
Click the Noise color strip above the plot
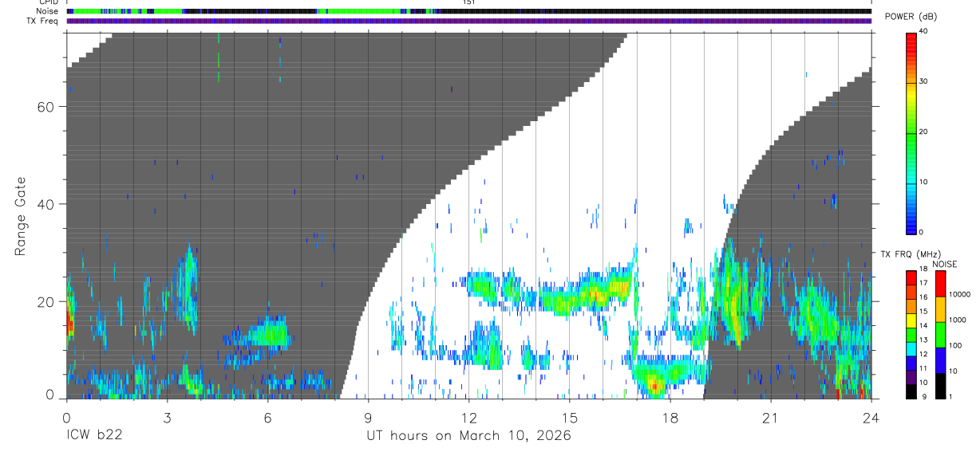(468, 11)
